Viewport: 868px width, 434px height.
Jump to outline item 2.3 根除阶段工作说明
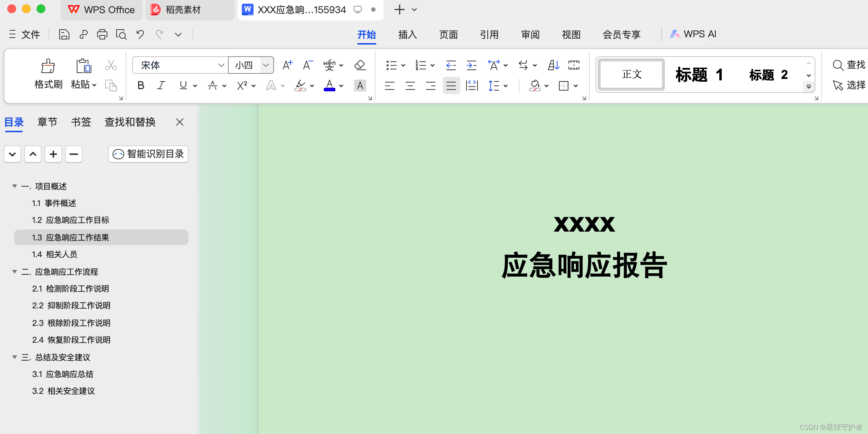click(71, 323)
